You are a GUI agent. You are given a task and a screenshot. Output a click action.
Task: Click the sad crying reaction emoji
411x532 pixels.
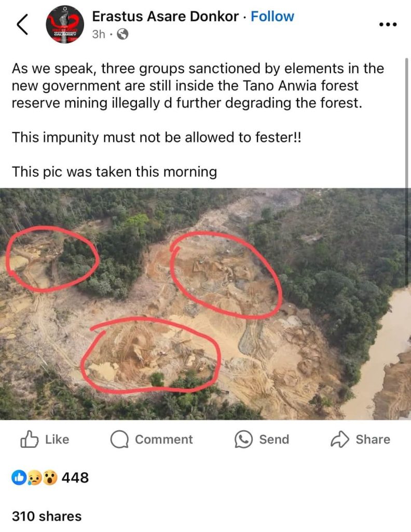pos(34,477)
